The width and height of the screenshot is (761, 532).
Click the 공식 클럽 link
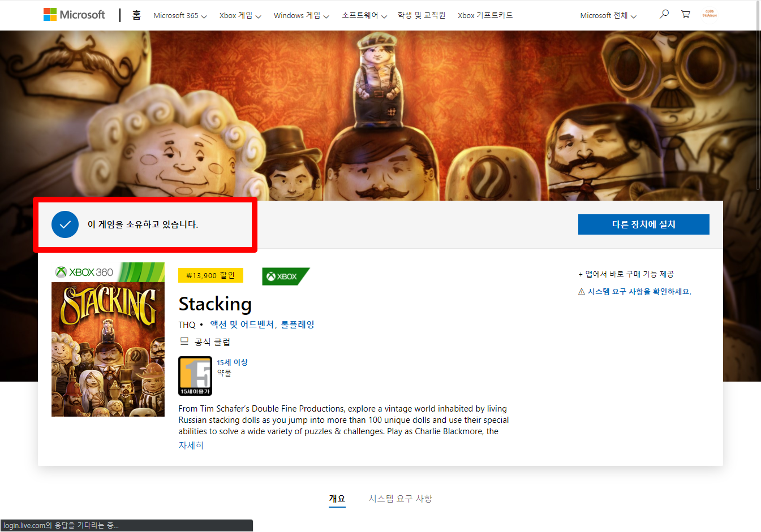click(x=212, y=342)
